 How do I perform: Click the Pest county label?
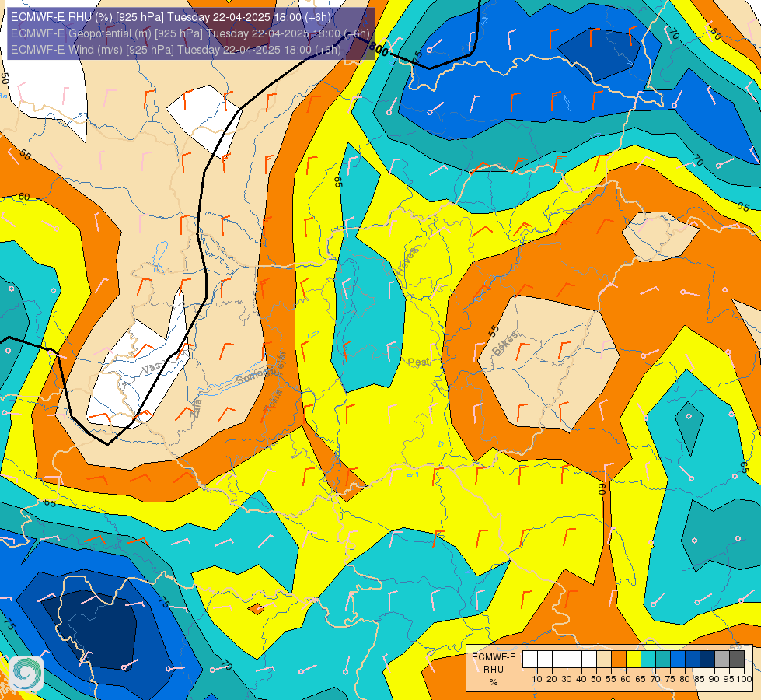[418, 362]
